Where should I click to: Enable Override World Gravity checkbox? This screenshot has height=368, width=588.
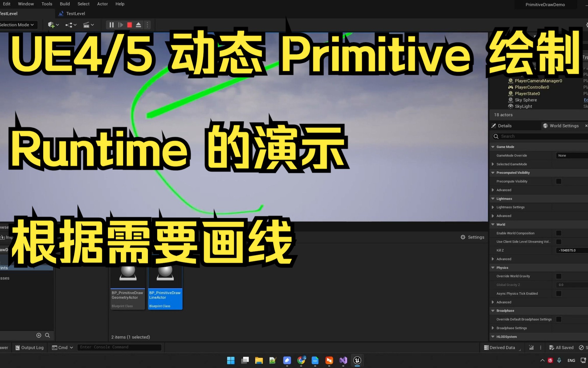coord(559,276)
